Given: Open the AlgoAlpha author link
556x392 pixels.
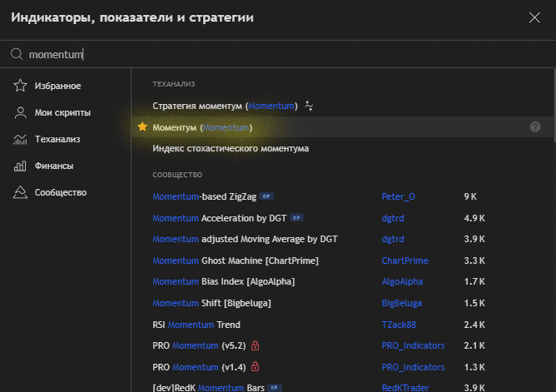Looking at the screenshot, I should click(x=402, y=281).
